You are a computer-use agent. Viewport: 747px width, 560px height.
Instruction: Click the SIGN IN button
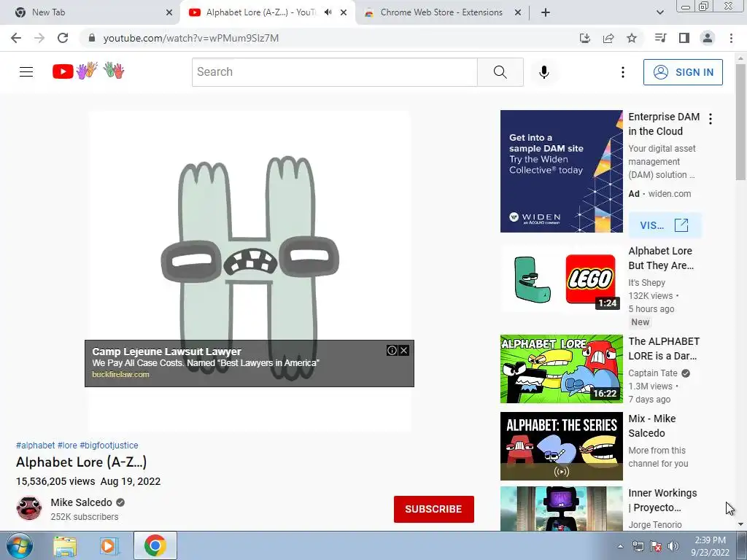[x=683, y=72]
